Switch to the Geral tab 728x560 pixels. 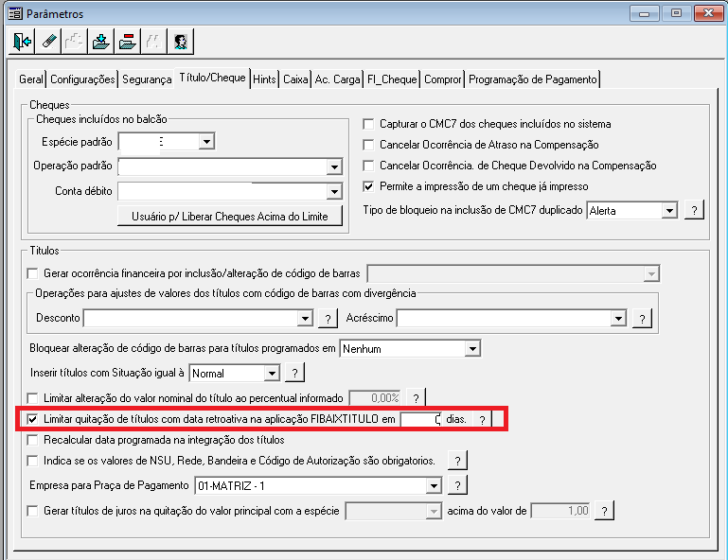coord(31,79)
